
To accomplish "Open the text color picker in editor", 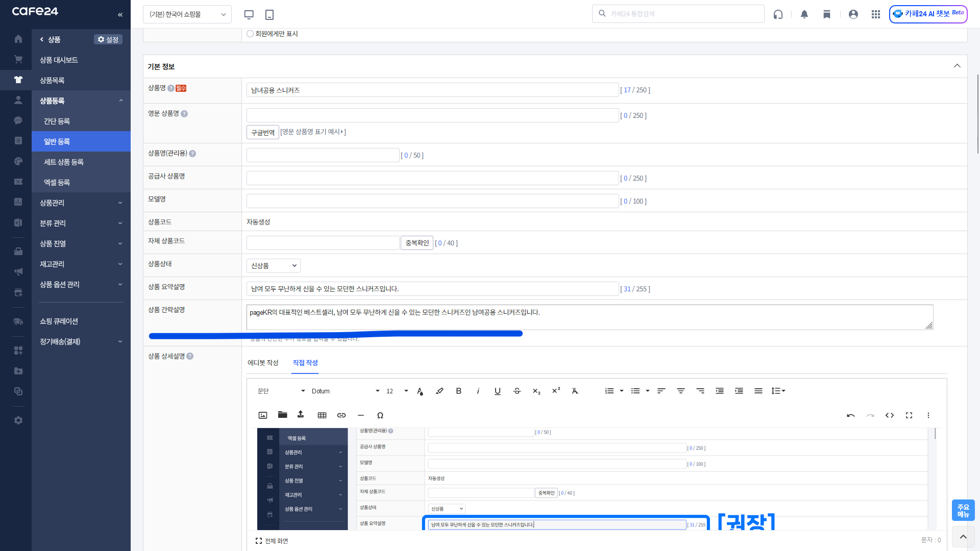I will click(420, 391).
